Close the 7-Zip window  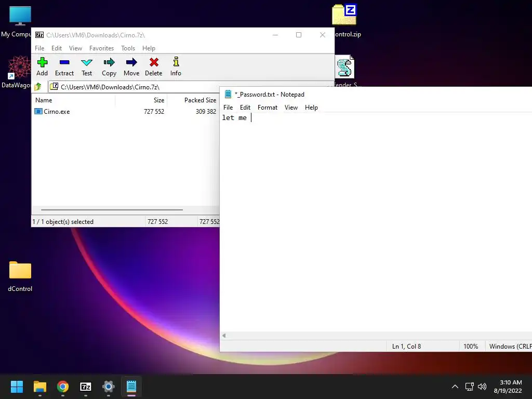(322, 35)
